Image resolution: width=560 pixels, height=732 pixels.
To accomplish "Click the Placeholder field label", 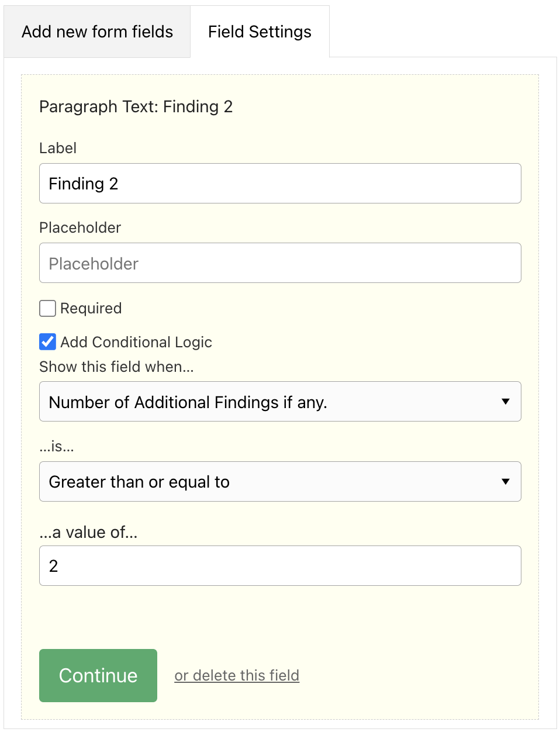I will point(80,227).
